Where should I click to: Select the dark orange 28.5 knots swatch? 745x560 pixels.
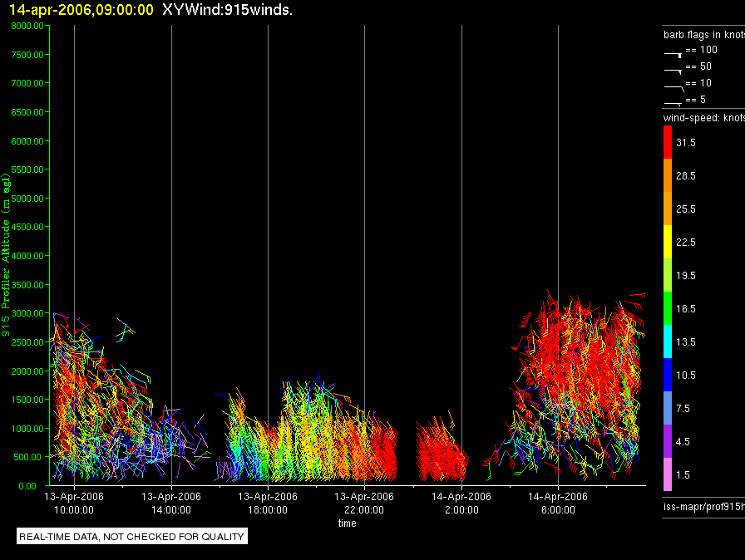click(x=668, y=175)
